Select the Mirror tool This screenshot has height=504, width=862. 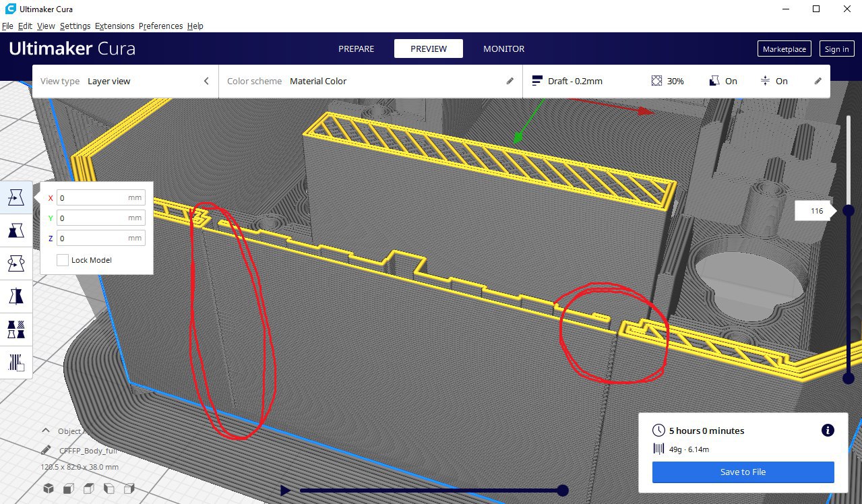(x=15, y=296)
